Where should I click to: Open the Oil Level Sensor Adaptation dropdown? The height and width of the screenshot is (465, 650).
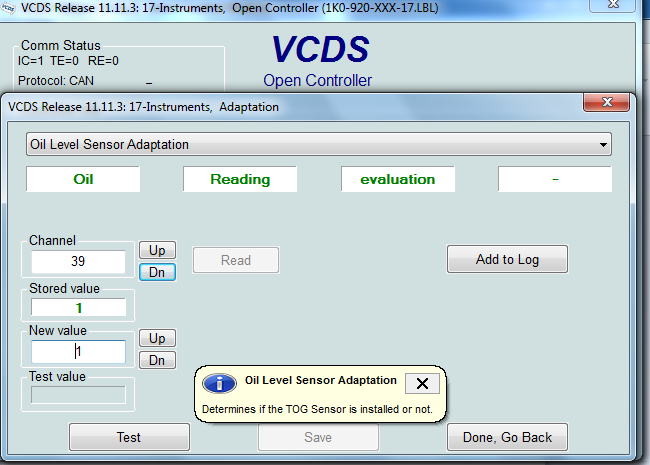pyautogui.click(x=318, y=144)
